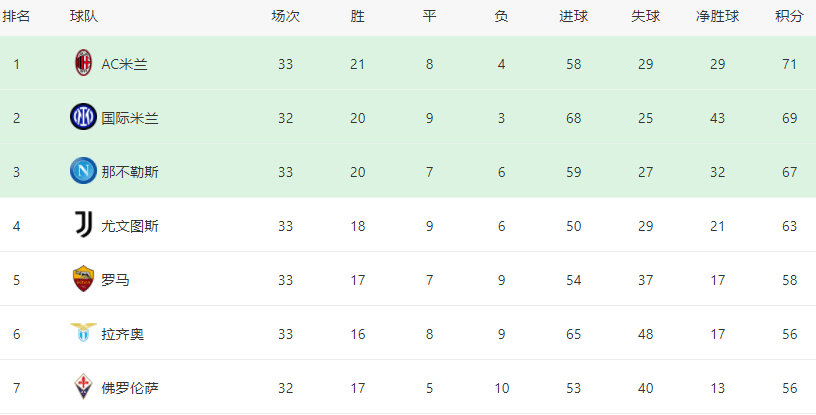
Task: Click the Inter Milan club logo
Action: coord(83,117)
